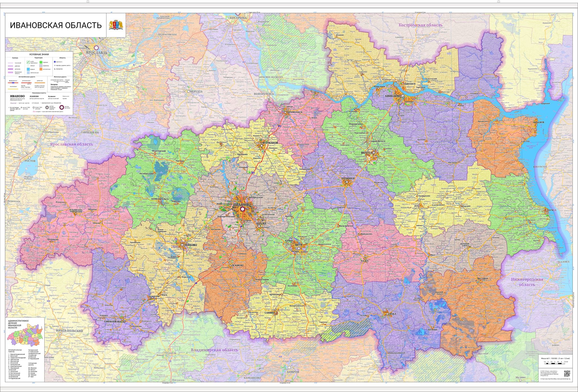Click the Kovrov city circle marker

[289, 368]
